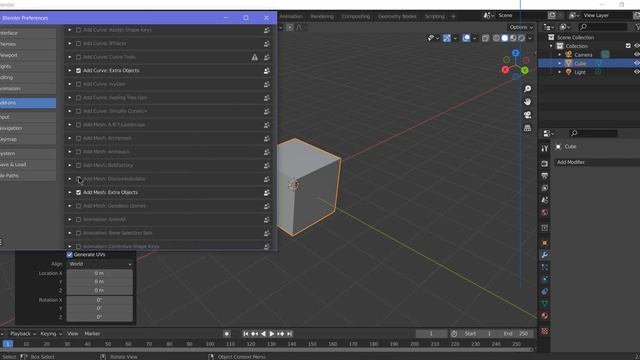Toggle show overlays icon in header
The width and height of the screenshot is (640, 360).
[x=466, y=38]
